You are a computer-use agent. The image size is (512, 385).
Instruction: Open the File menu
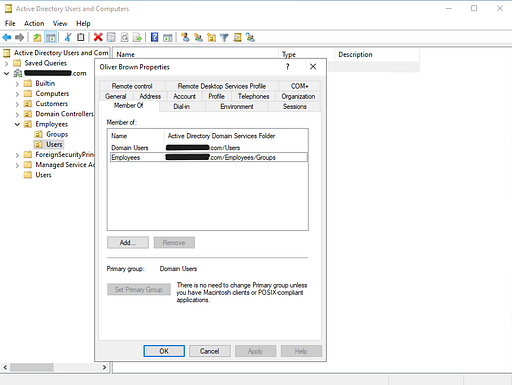click(x=10, y=23)
